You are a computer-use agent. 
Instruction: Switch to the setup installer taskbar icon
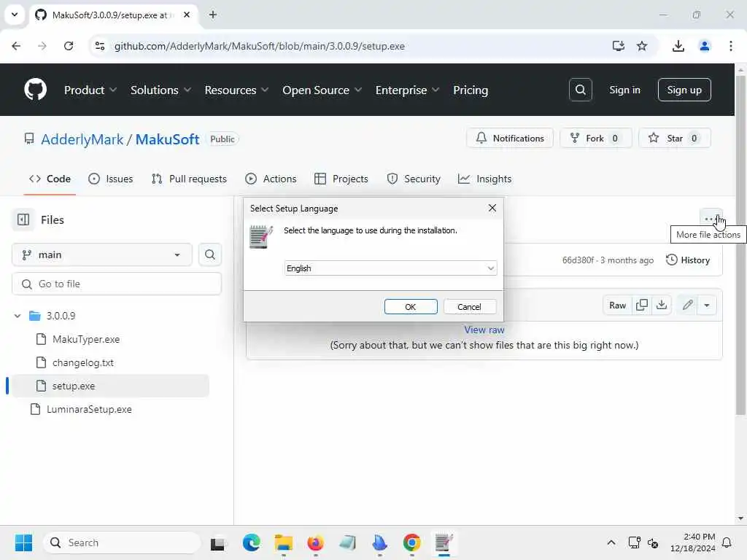[x=444, y=542]
